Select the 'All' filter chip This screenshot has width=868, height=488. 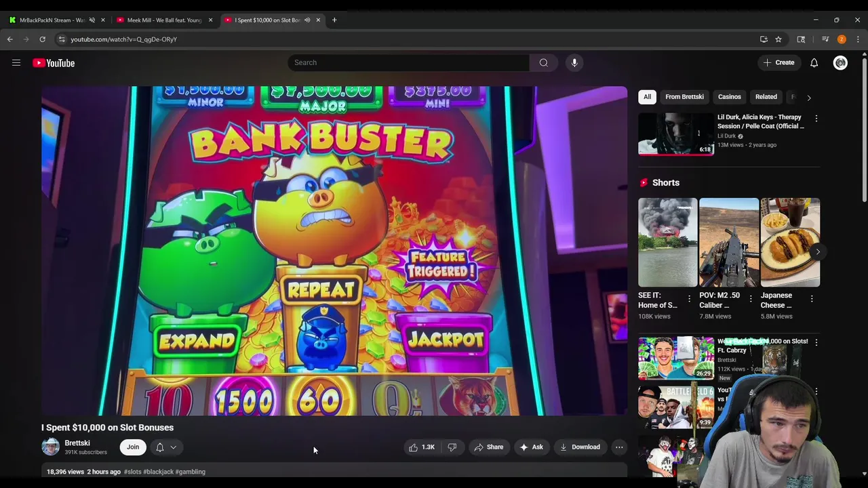click(647, 97)
